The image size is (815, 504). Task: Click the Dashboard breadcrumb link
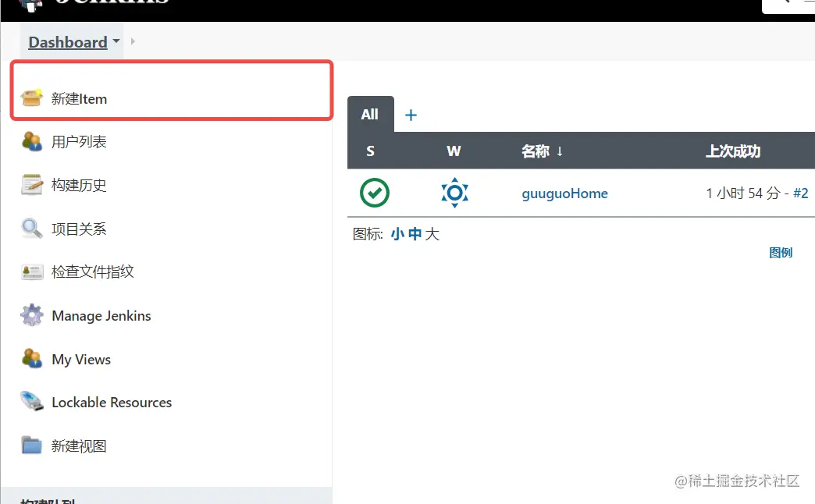68,42
